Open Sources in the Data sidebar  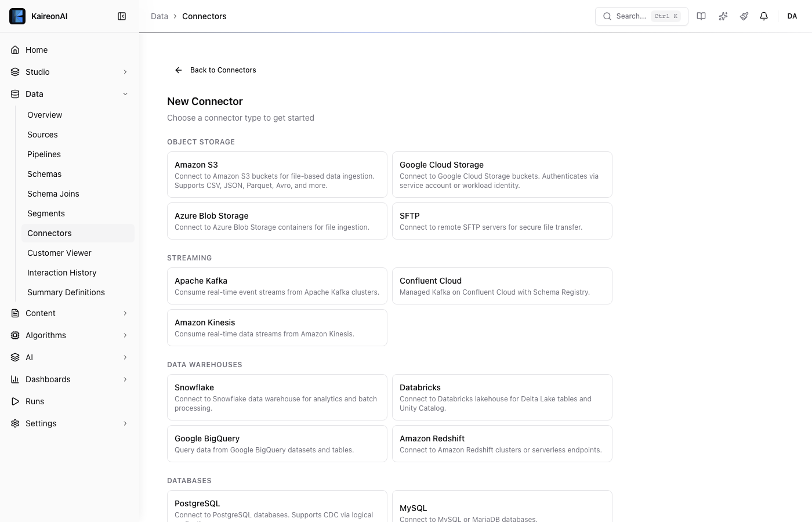[x=42, y=135]
